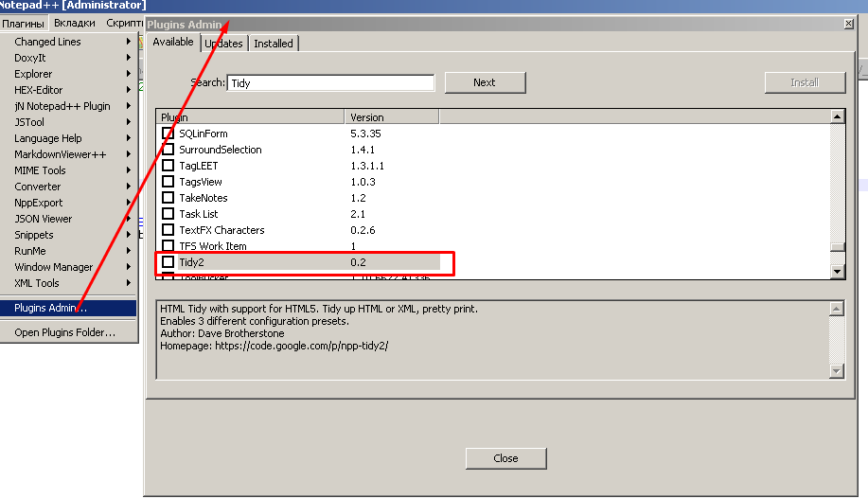868x499 pixels.
Task: Select the SurroundSelection plugin name
Action: pos(221,150)
